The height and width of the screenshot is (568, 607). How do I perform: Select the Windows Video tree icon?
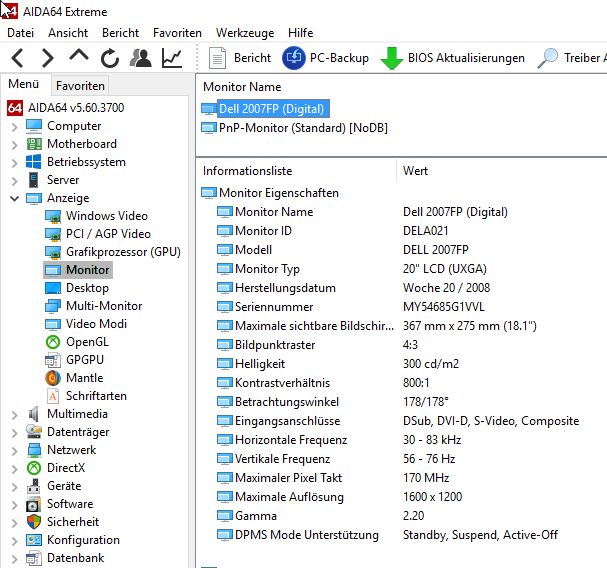click(53, 216)
